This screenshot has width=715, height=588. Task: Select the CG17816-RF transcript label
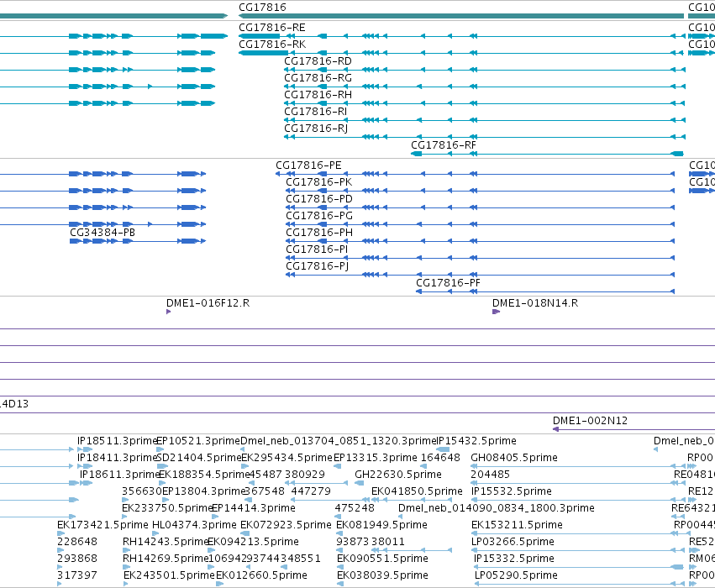point(444,145)
